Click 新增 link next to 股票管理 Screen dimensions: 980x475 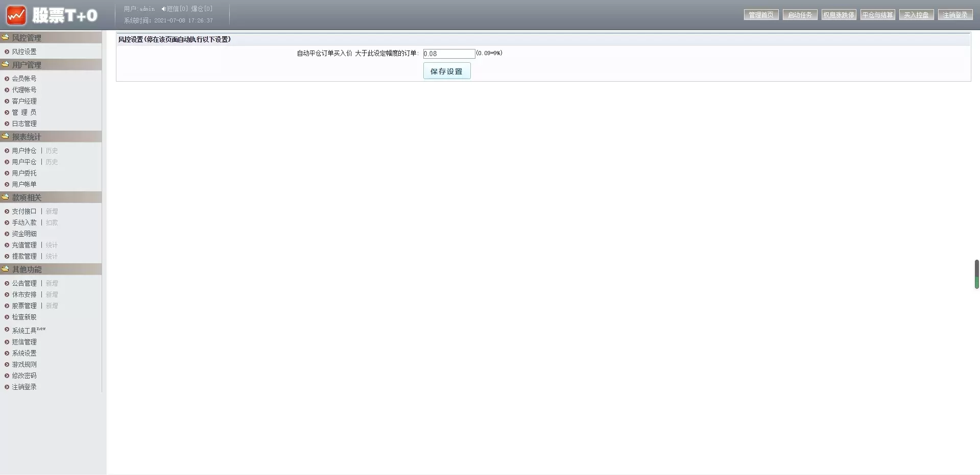[x=52, y=306]
